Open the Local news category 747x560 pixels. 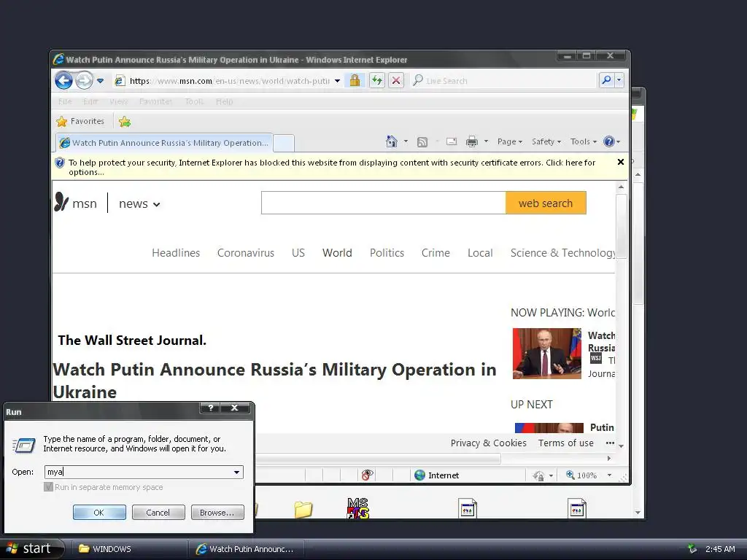(x=480, y=253)
